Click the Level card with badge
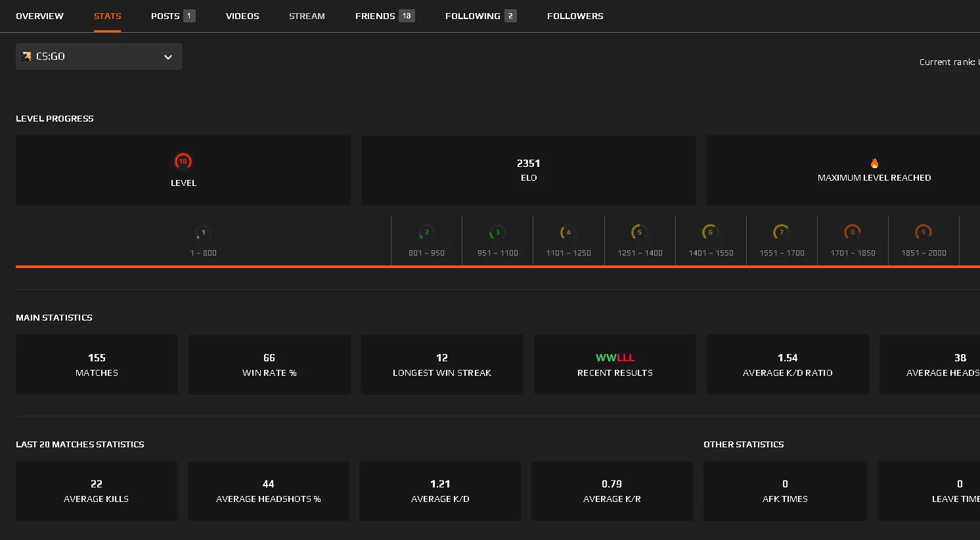980x540 pixels. click(183, 170)
